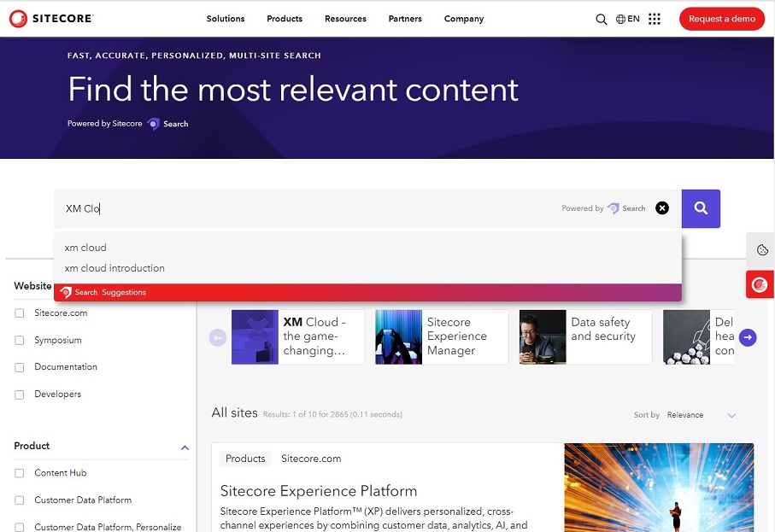Collapse the Product filter section
Image resolution: width=775 pixels, height=532 pixels.
(185, 447)
